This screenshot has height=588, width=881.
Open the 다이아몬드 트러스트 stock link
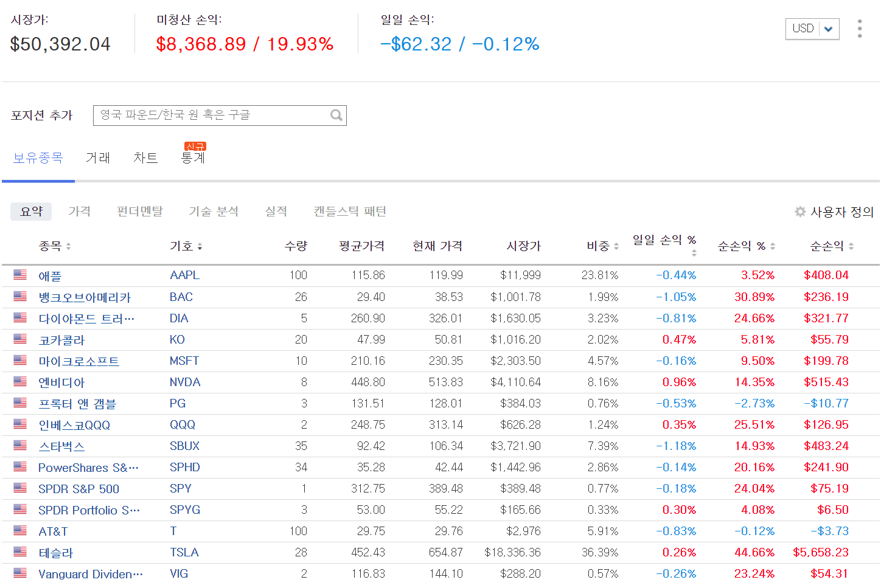click(86, 319)
